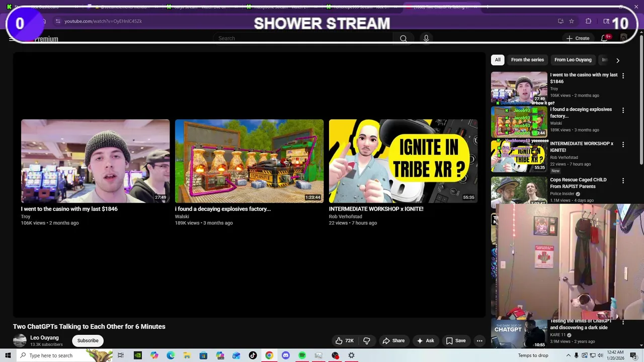This screenshot has width=644, height=362.
Task: Open YouTube hamburger guide menu
Action: [x=12, y=39]
